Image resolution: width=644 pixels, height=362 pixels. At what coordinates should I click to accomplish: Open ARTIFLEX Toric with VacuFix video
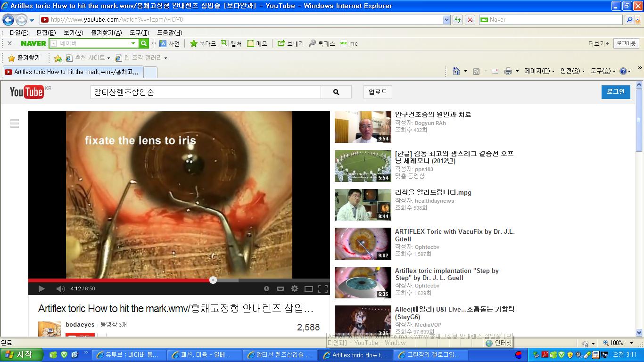455,235
